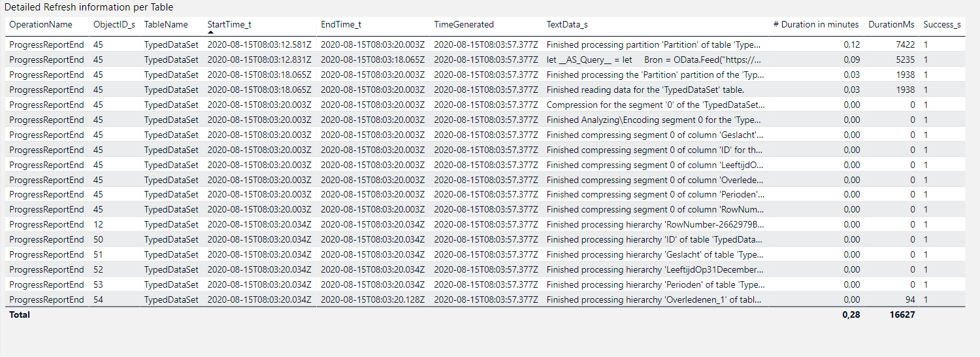
Task: Select the end time cell ending in 20.128Z
Action: point(372,299)
